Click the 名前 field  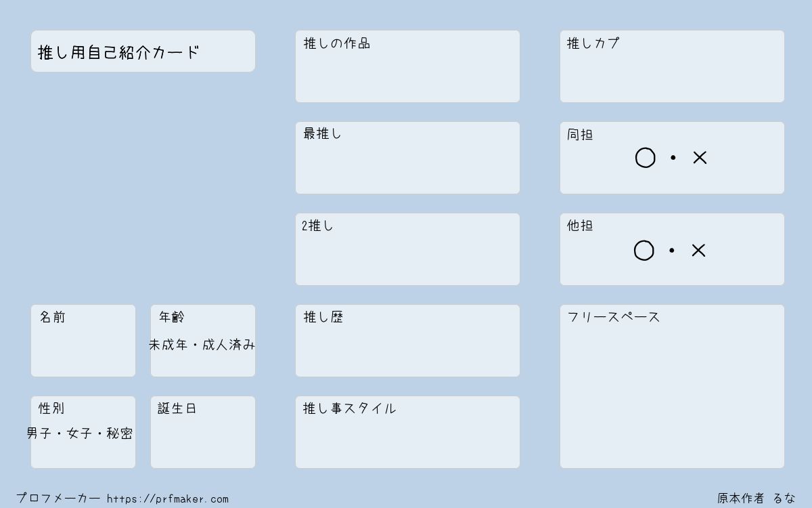pyautogui.click(x=83, y=341)
